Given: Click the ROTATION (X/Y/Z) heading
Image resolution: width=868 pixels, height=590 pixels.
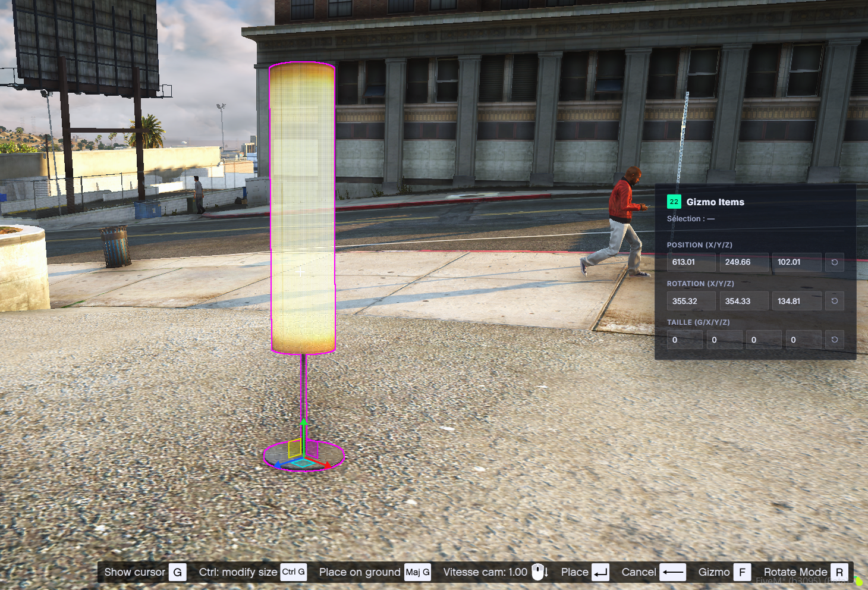Looking at the screenshot, I should click(x=700, y=284).
